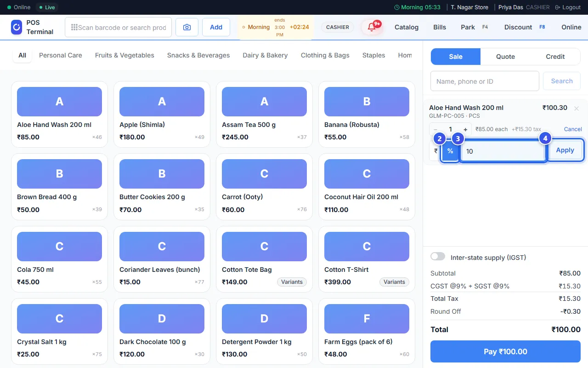The height and width of the screenshot is (368, 588).
Task: Select the Sale mode tab
Action: (456, 57)
